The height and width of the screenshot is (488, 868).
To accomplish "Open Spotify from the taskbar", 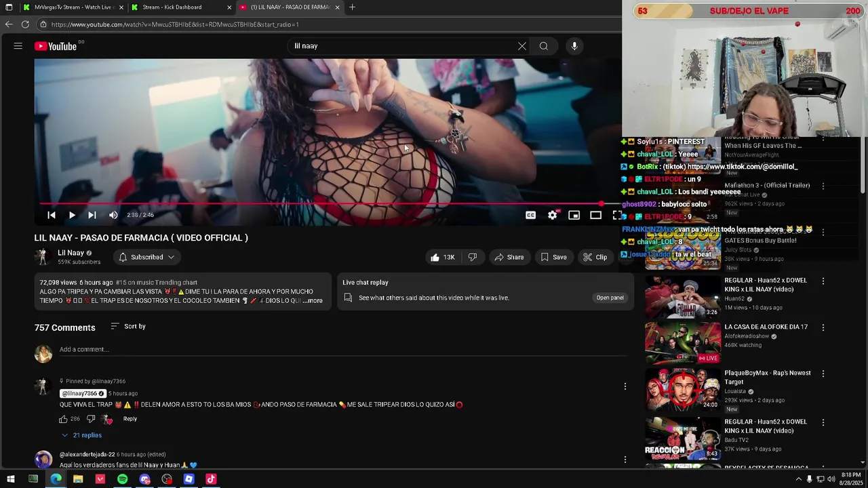I will coord(122,479).
